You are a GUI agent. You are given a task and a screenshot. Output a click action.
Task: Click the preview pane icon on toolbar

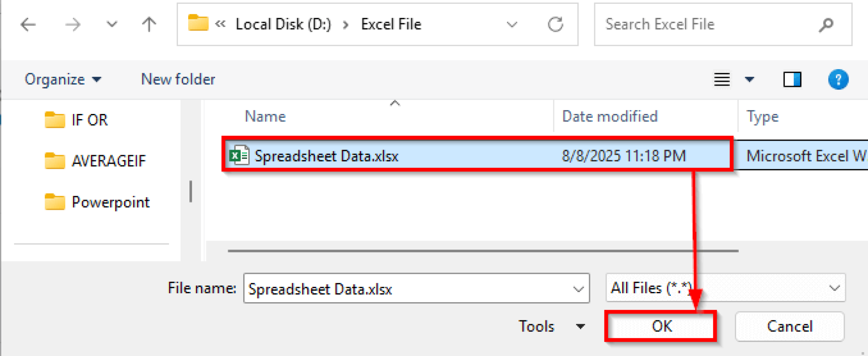793,79
